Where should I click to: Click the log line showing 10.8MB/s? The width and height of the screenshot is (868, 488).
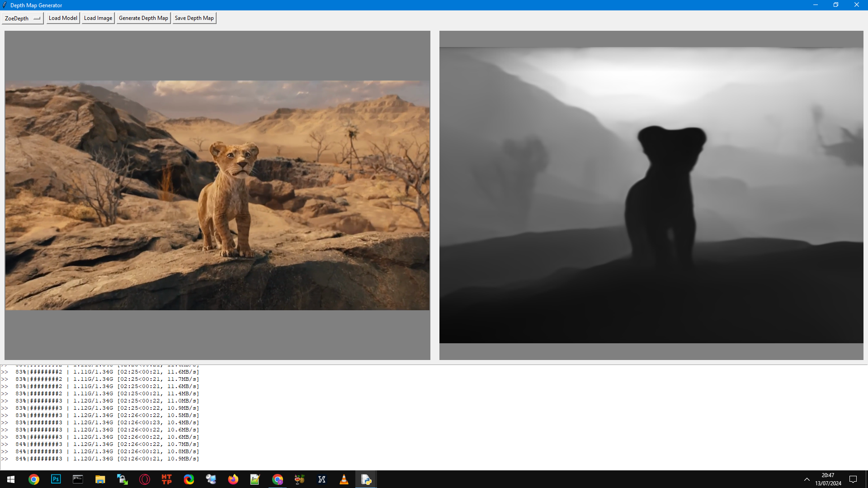pos(100,451)
